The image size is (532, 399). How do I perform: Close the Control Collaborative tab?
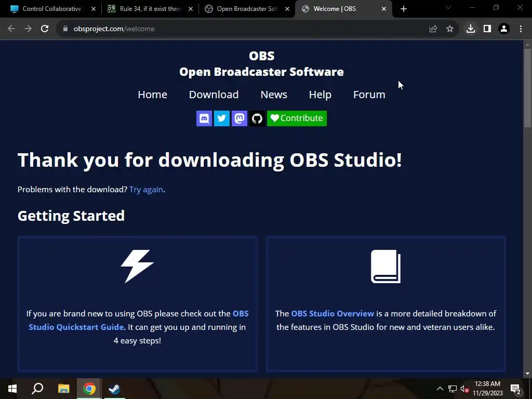coord(94,9)
